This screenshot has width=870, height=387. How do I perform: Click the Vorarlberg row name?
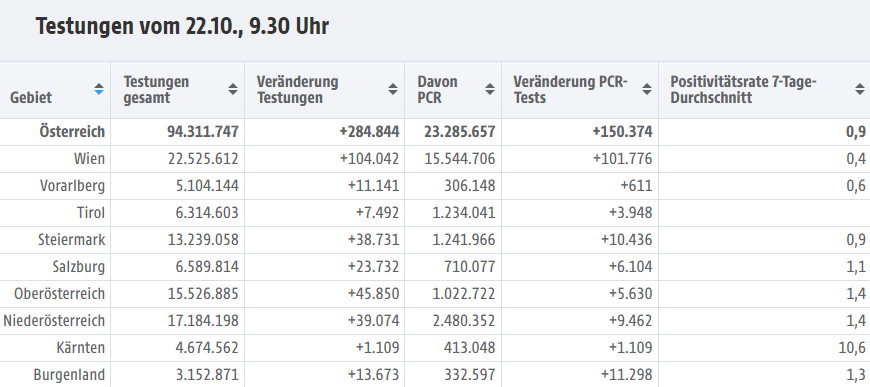coord(72,185)
